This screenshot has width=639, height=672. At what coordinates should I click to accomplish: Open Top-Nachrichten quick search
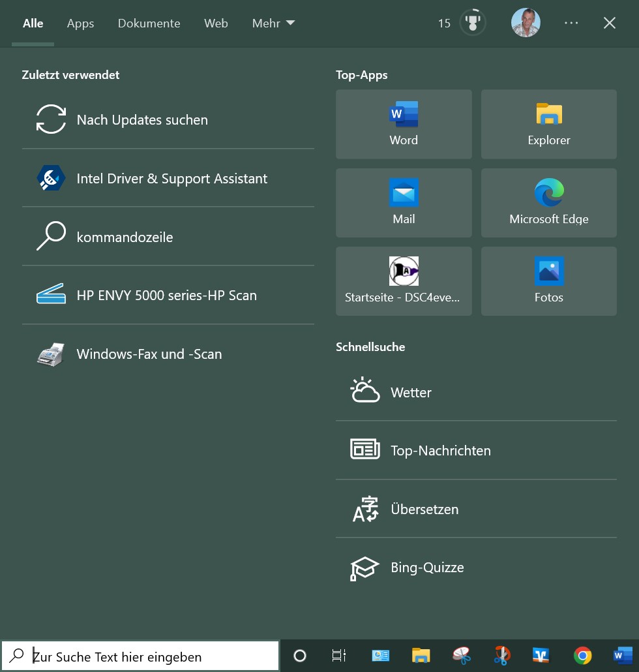pyautogui.click(x=476, y=450)
